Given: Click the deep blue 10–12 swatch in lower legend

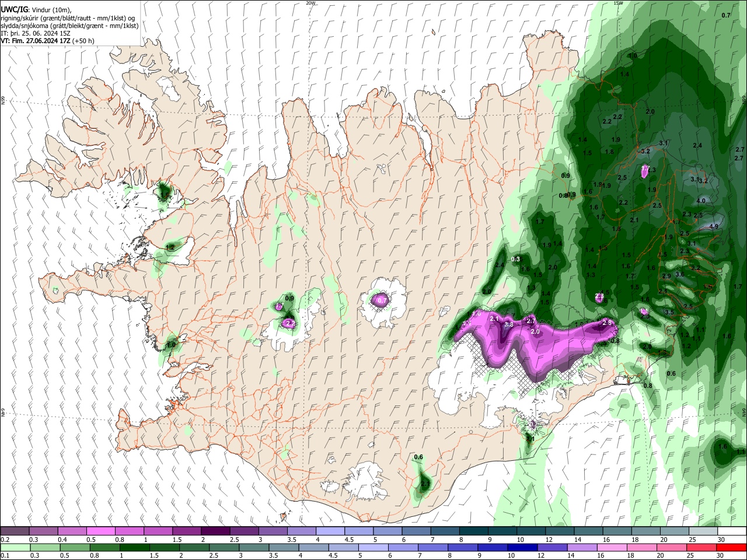Looking at the screenshot, I should [x=523, y=547].
